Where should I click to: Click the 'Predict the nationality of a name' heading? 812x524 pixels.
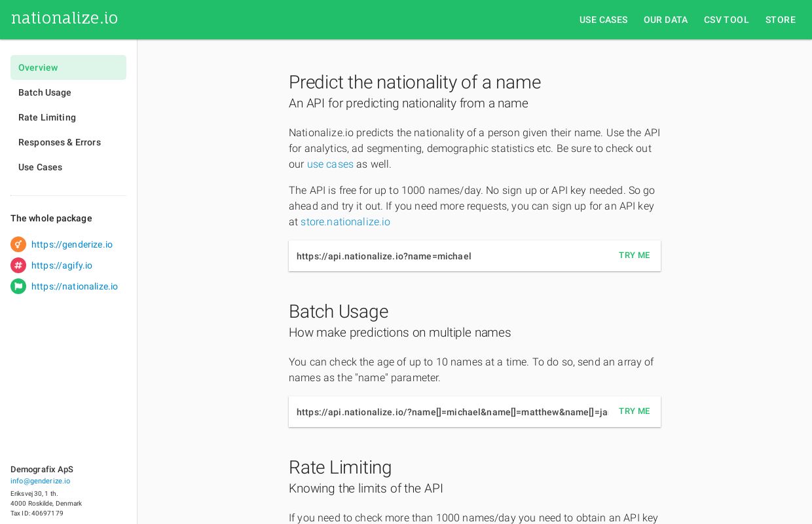click(x=415, y=83)
